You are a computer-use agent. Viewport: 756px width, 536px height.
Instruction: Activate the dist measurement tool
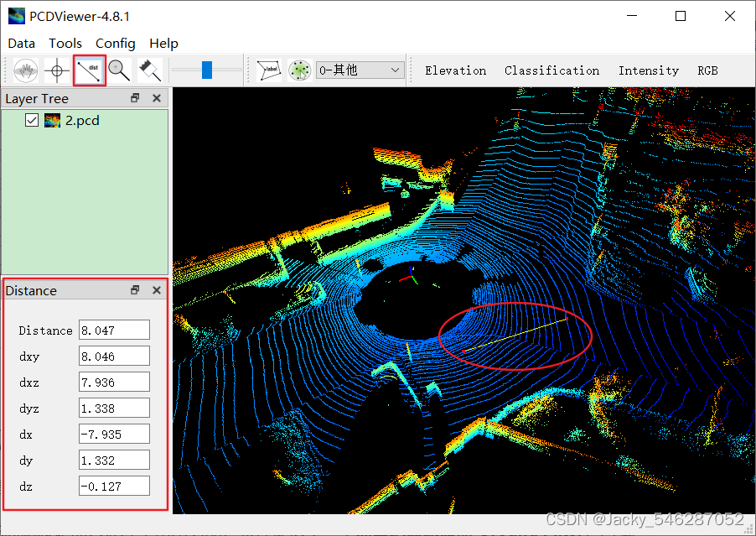[x=89, y=70]
